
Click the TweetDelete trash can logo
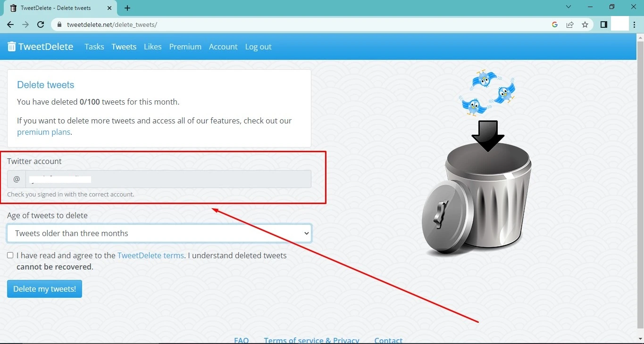12,46
